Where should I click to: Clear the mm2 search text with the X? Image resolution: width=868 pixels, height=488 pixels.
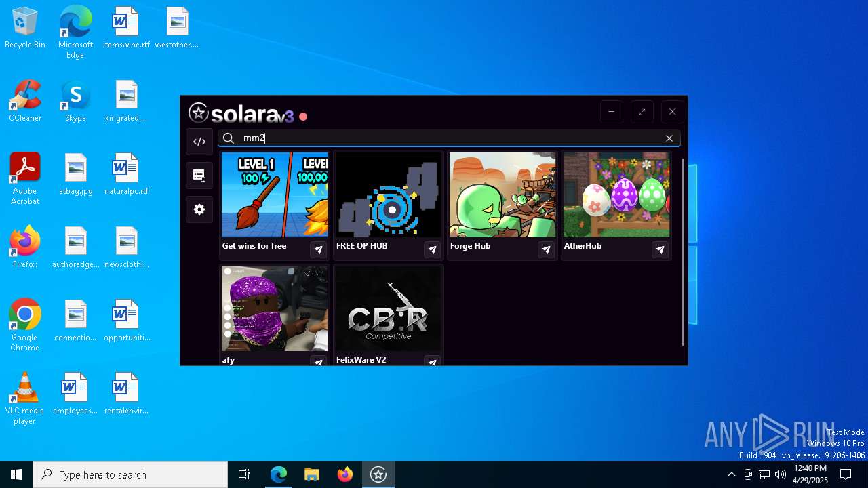669,138
